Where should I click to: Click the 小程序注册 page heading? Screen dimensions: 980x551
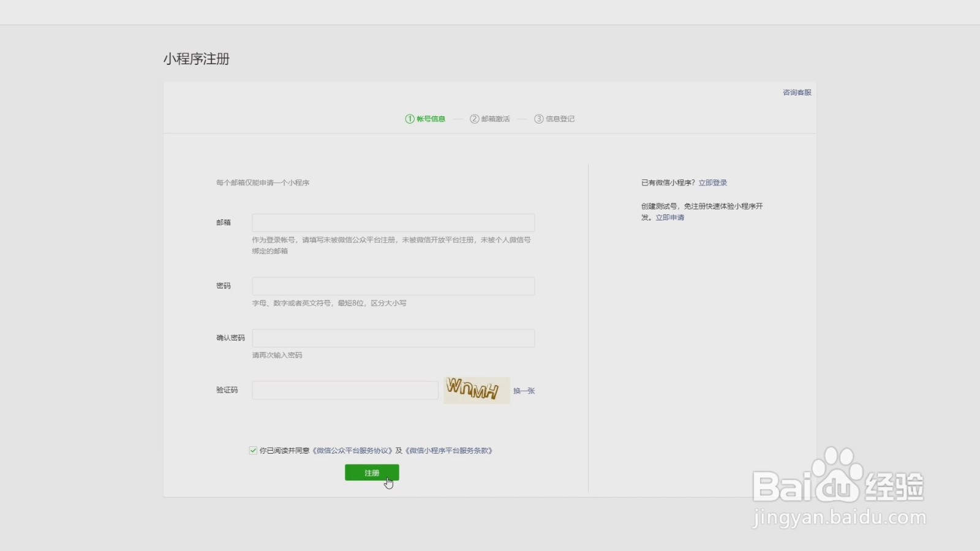tap(197, 59)
